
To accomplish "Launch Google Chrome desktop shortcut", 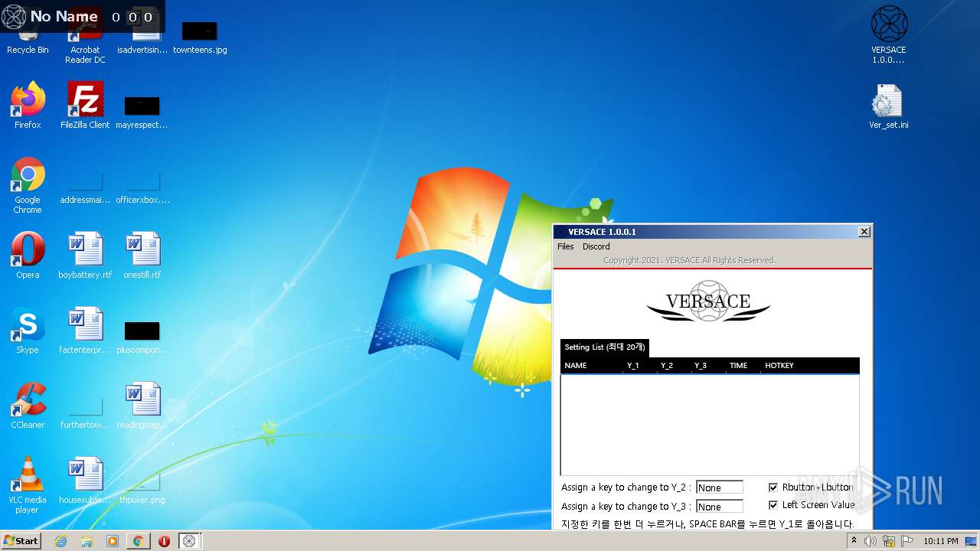I will [x=28, y=185].
